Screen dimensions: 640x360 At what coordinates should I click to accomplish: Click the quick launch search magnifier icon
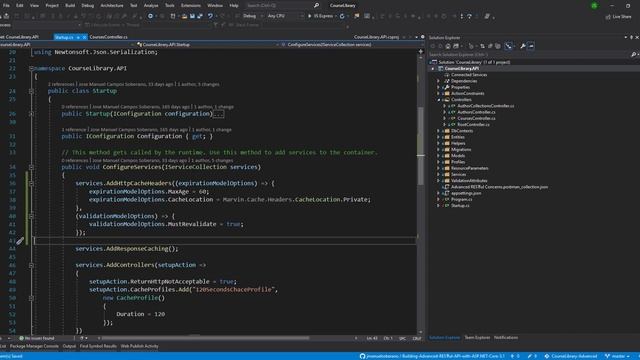(316, 6)
